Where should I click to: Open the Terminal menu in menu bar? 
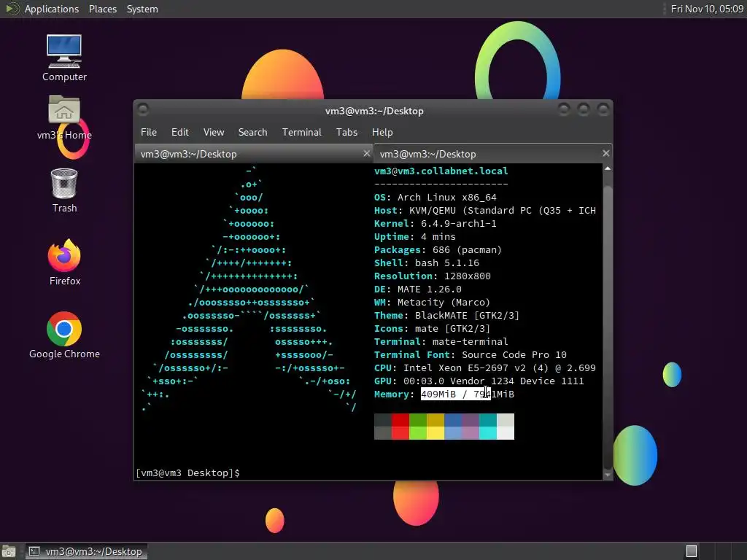[x=301, y=133]
